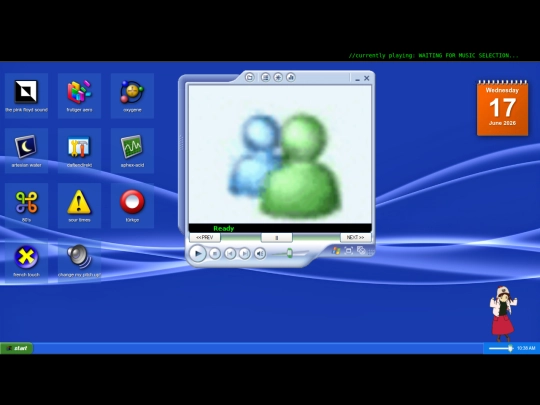The image size is (540, 405).
Task: Click the media player volume slider handle
Action: (290, 253)
